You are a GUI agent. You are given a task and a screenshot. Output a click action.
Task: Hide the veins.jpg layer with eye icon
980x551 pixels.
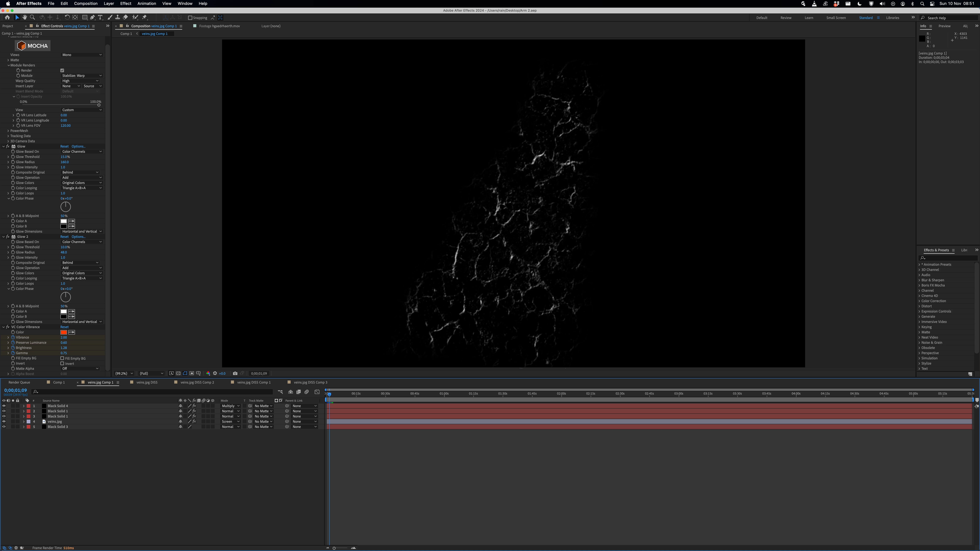[x=4, y=421]
